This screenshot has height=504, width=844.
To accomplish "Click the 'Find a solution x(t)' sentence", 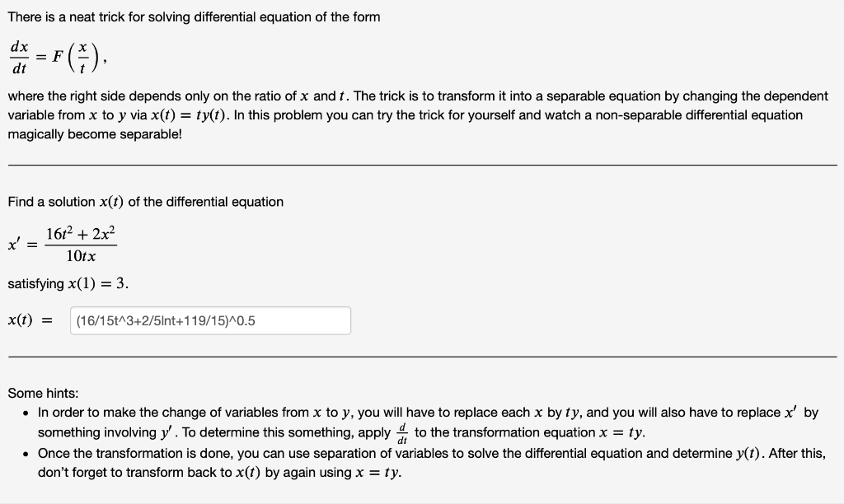I will [145, 202].
